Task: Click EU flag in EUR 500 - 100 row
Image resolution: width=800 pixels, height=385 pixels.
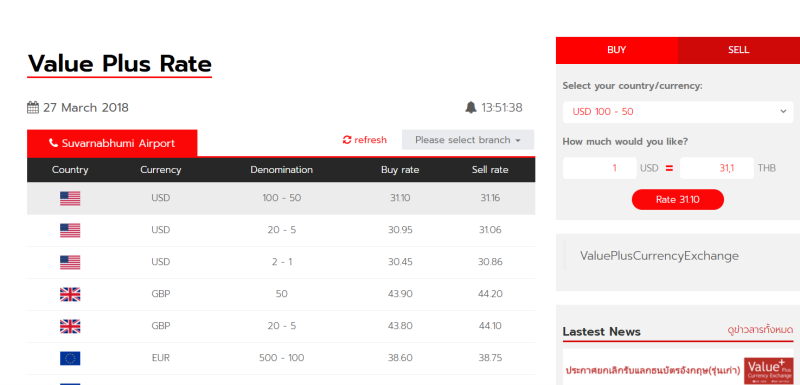Action: coord(70,358)
